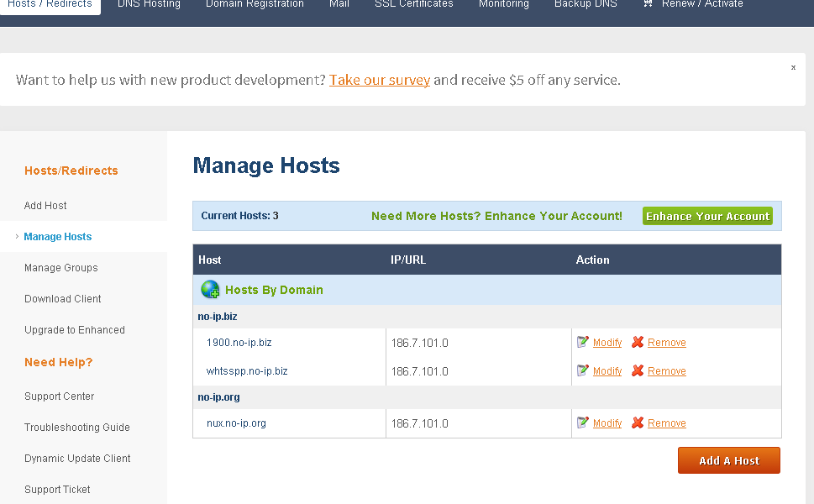814x504 pixels.
Task: Go to the Domain Registration tab
Action: click(255, 4)
